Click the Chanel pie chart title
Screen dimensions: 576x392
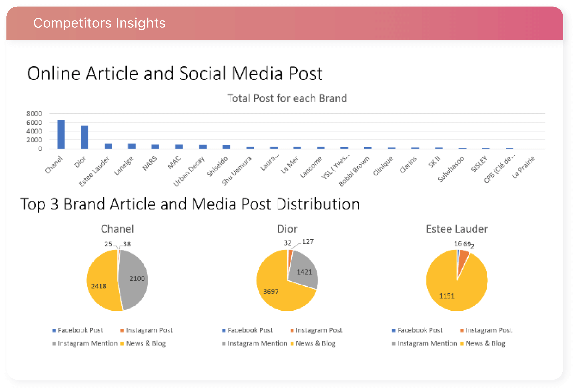click(117, 229)
